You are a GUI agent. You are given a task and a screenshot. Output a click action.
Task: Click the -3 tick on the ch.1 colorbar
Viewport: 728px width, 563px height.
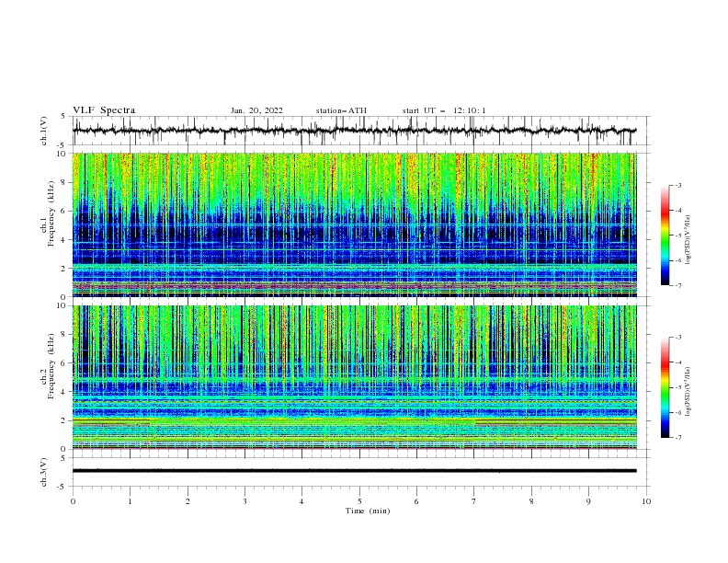coord(678,185)
